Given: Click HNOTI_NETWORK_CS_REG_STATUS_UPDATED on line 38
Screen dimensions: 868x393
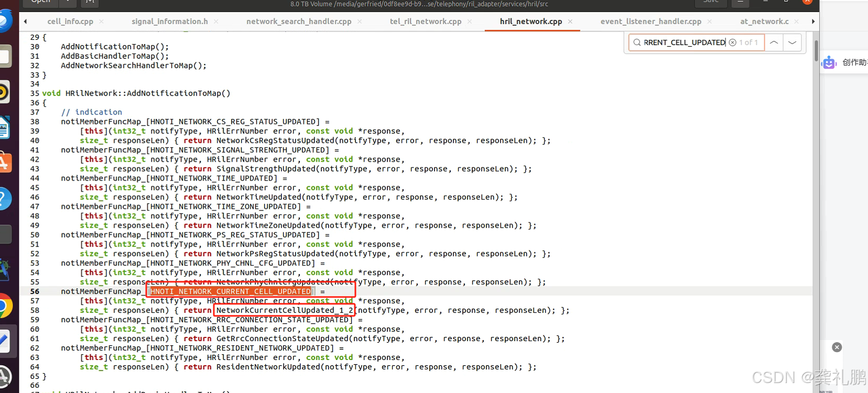Looking at the screenshot, I should (233, 122).
